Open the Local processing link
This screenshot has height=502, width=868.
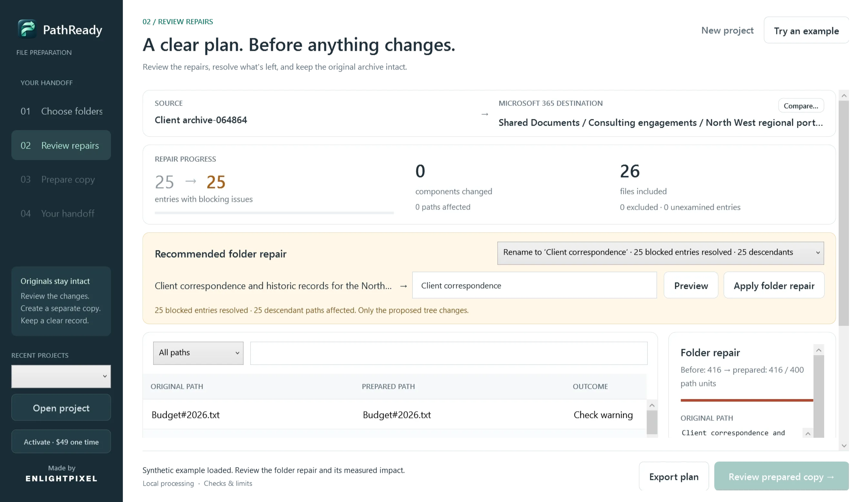pos(168,483)
